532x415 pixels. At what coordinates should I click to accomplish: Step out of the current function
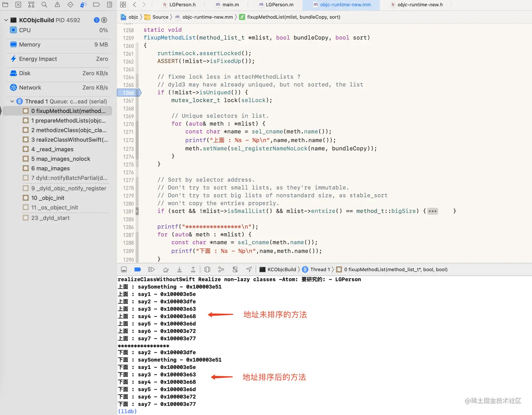point(193,269)
